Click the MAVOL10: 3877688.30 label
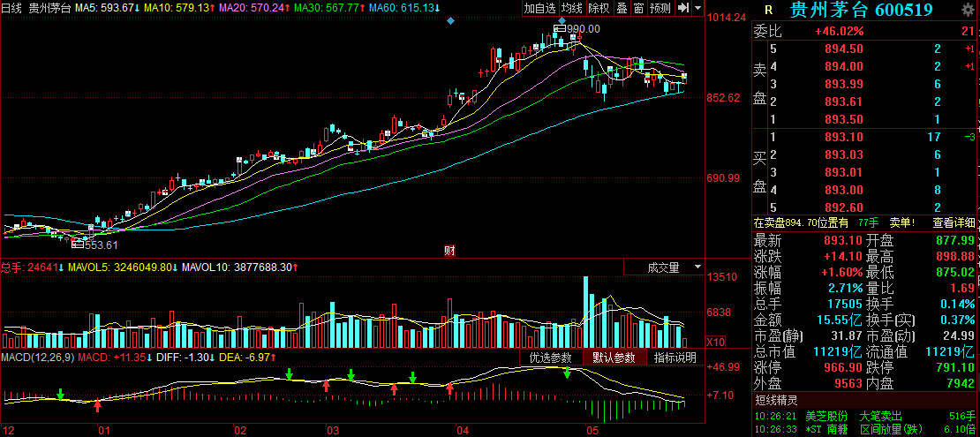 239,267
